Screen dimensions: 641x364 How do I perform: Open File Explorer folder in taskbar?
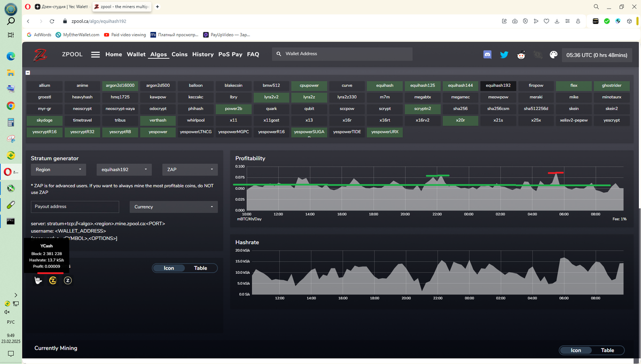pyautogui.click(x=11, y=72)
